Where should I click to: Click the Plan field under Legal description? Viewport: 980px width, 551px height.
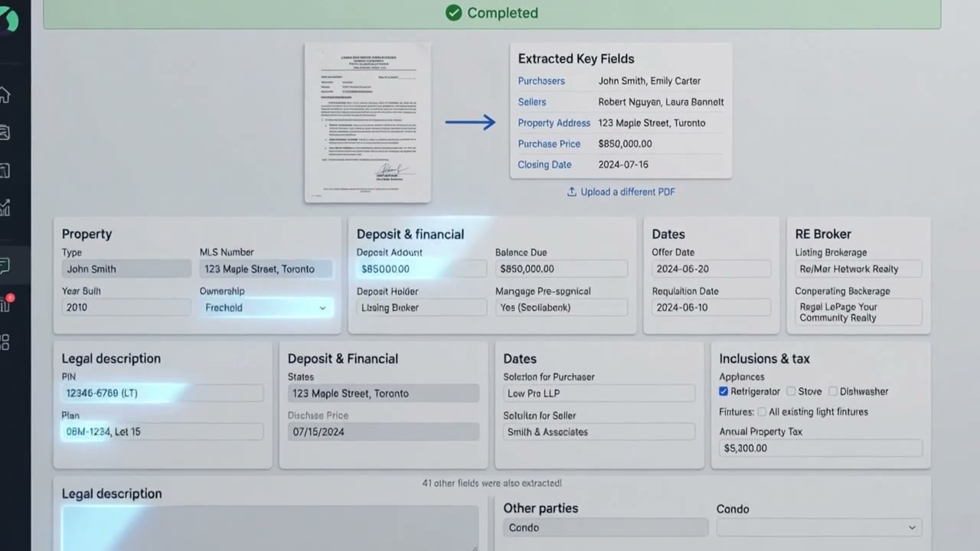tap(162, 432)
